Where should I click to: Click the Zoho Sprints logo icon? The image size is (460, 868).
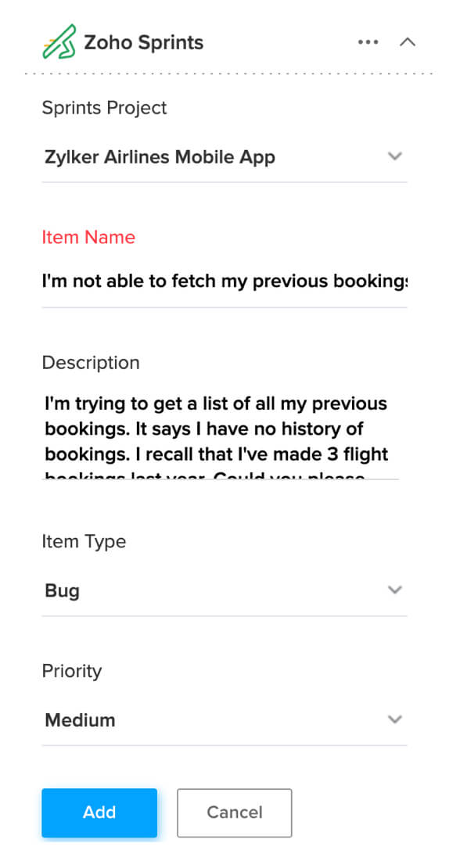(x=59, y=41)
